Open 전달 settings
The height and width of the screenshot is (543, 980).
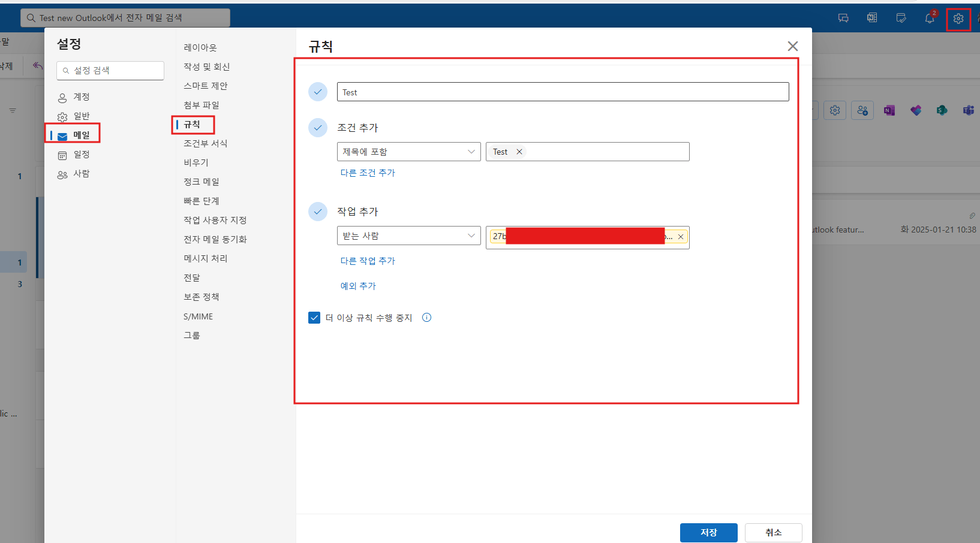(x=192, y=277)
